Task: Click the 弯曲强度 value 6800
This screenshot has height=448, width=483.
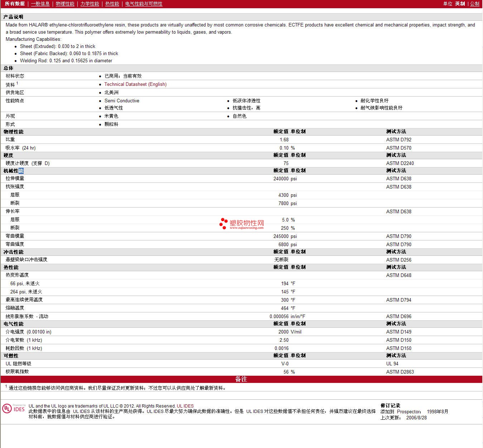Action: tap(283, 244)
